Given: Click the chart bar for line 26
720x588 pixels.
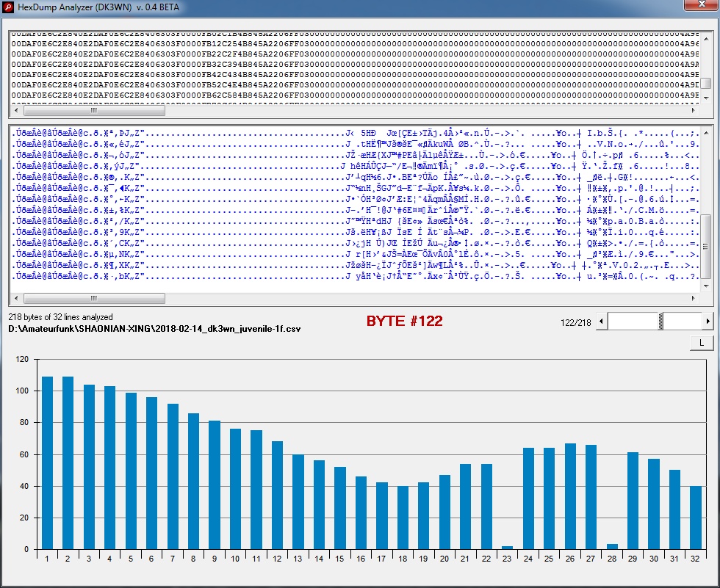Looking at the screenshot, I should point(570,496).
